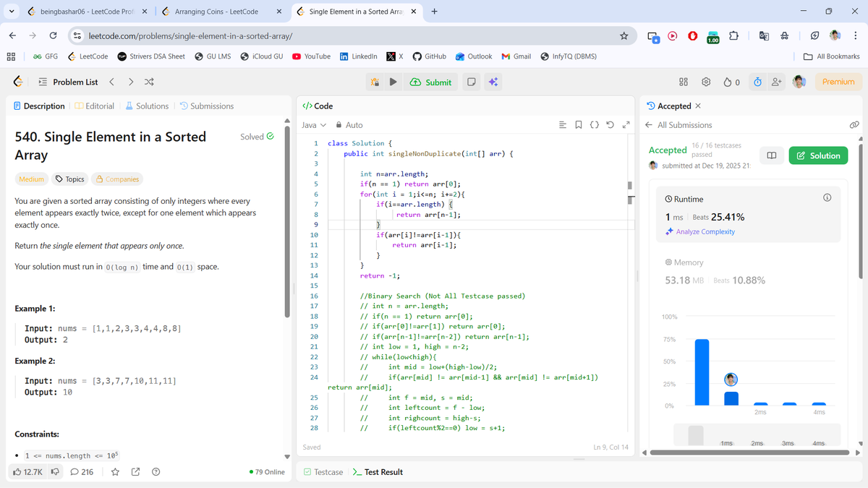Reset code using the undo icon
The width and height of the screenshot is (868, 488).
(x=609, y=124)
